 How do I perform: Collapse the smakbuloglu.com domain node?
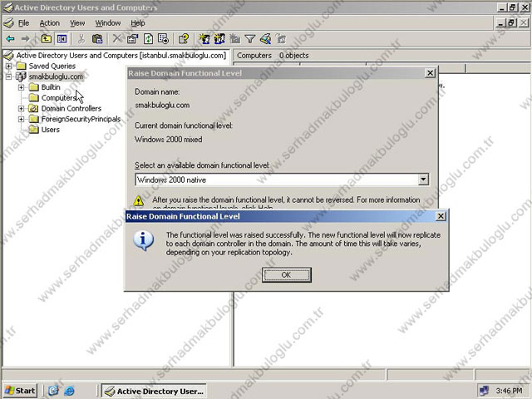click(x=9, y=76)
